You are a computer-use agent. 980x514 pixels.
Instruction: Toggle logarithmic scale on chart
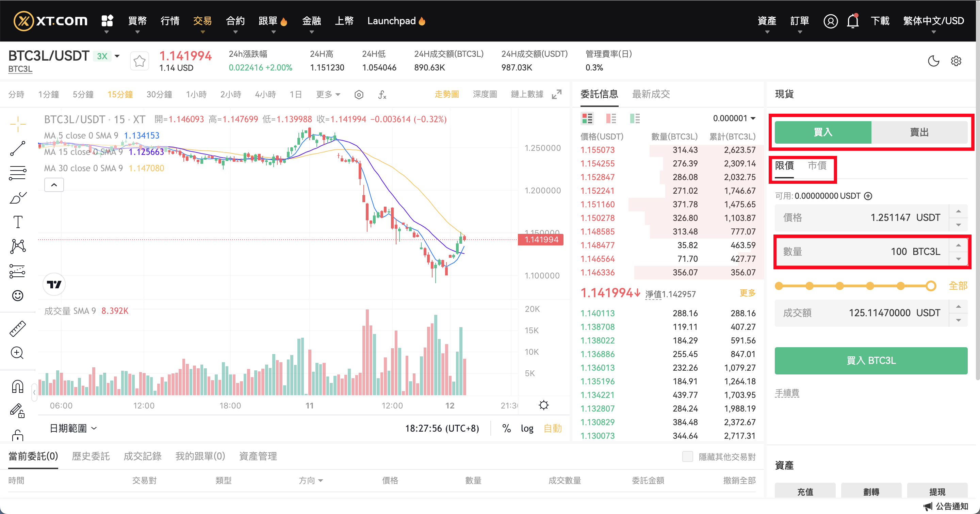(527, 429)
